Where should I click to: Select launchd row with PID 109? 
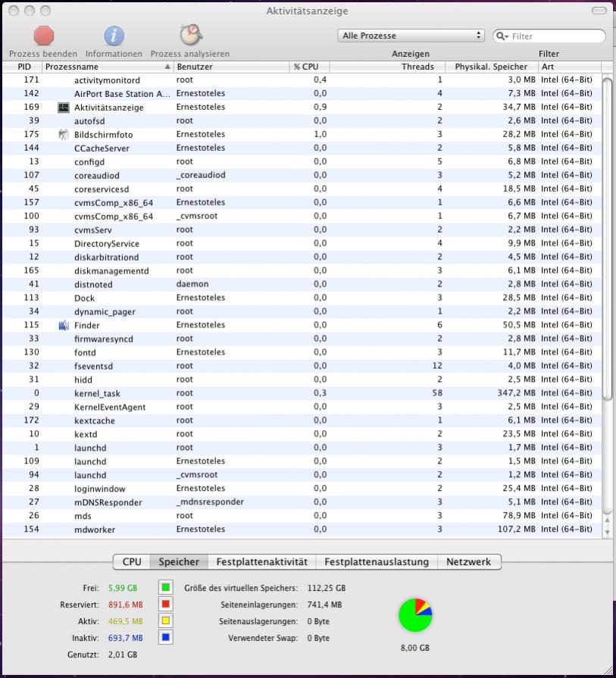click(x=302, y=461)
